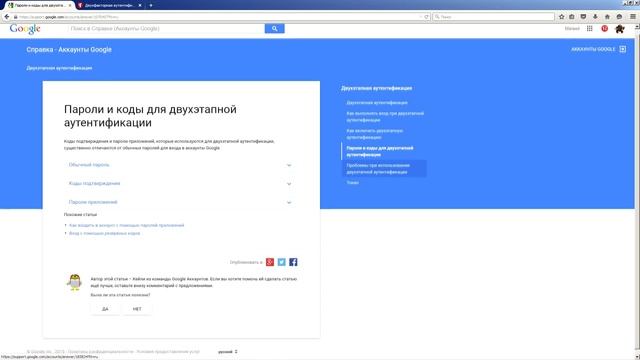Screen dimensions: 640x360
Task: Click the Google help search field
Action: point(166,29)
